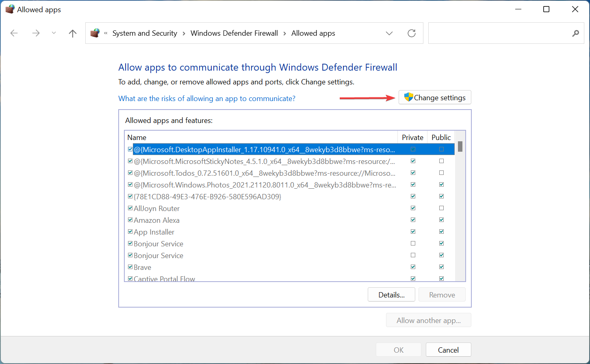Screen dimensions: 590x364
Task: Toggle Microsoft.Todos Public checkbox
Action: pyautogui.click(x=441, y=173)
